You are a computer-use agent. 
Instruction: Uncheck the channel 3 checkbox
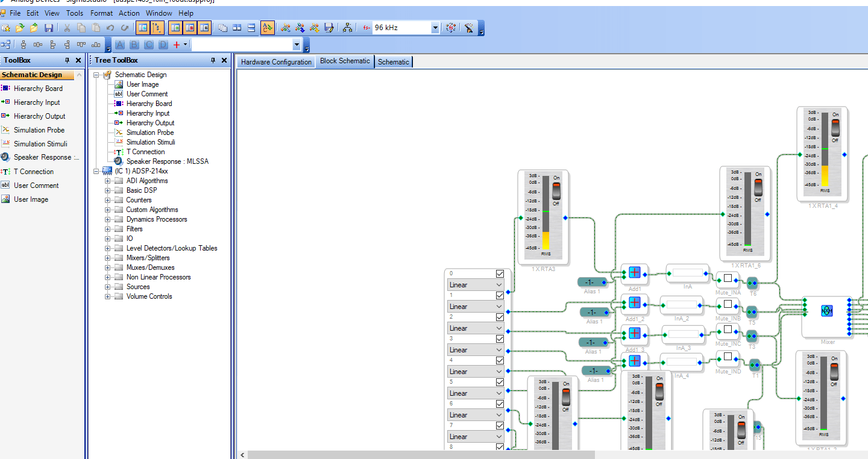(x=500, y=339)
